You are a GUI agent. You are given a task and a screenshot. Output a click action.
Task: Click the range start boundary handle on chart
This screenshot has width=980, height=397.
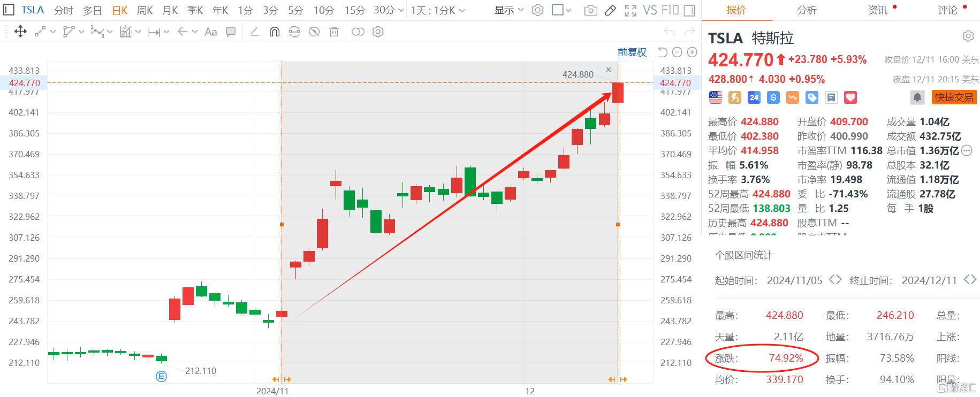[x=282, y=224]
